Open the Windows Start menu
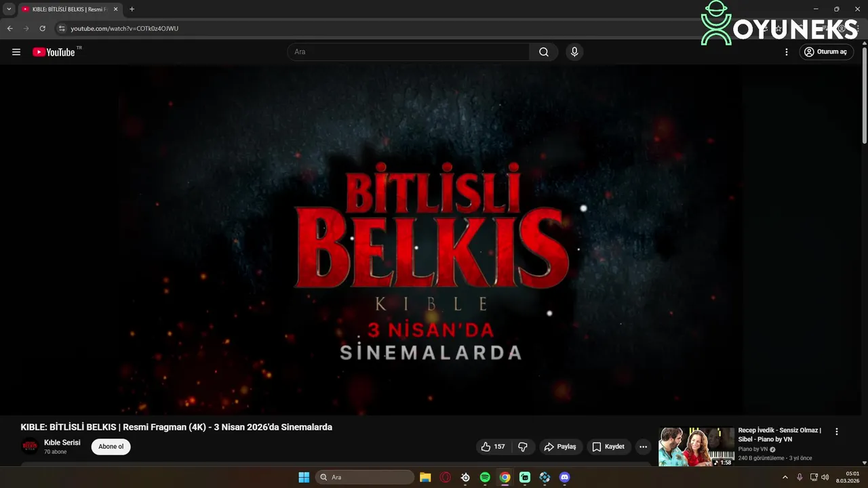Screen dimensions: 868x488 tap(304, 477)
